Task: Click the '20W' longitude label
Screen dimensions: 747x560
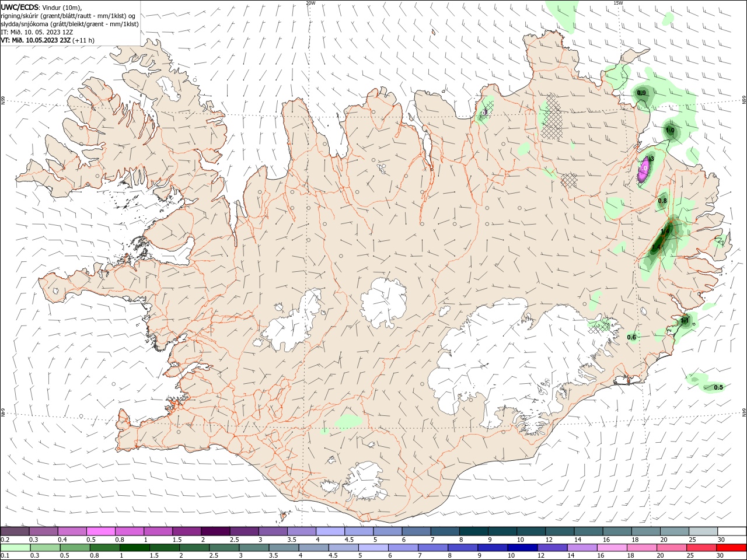Action: [310, 3]
